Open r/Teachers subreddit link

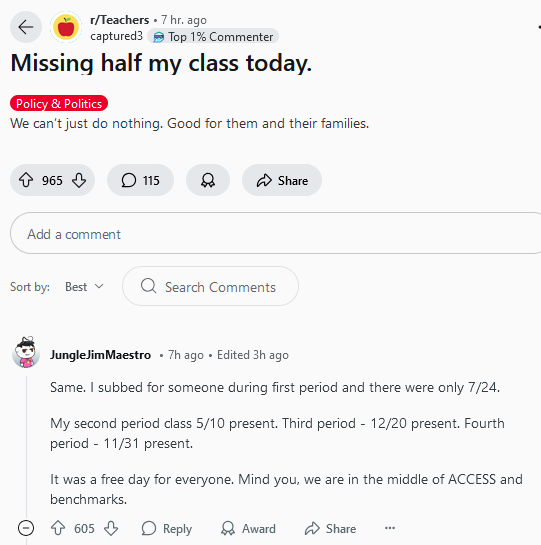coord(119,20)
